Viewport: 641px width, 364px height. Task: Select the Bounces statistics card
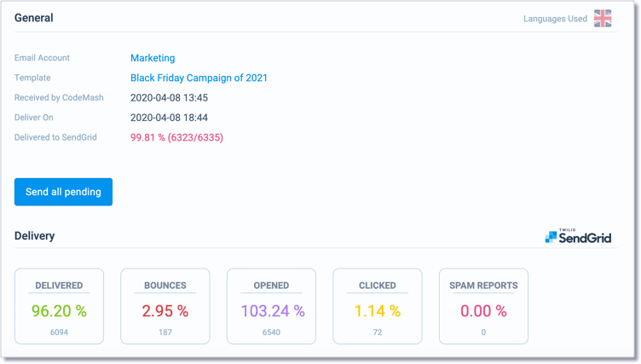(x=165, y=306)
